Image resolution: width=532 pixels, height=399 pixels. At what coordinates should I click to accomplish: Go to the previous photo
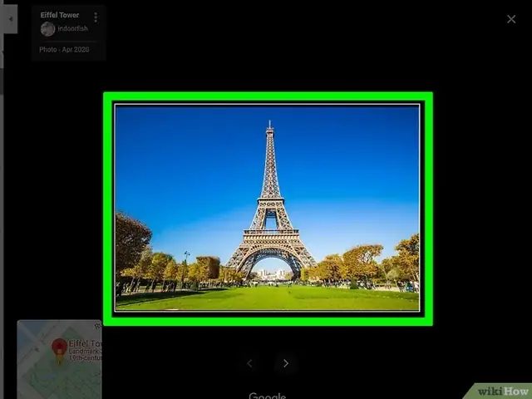(x=249, y=363)
